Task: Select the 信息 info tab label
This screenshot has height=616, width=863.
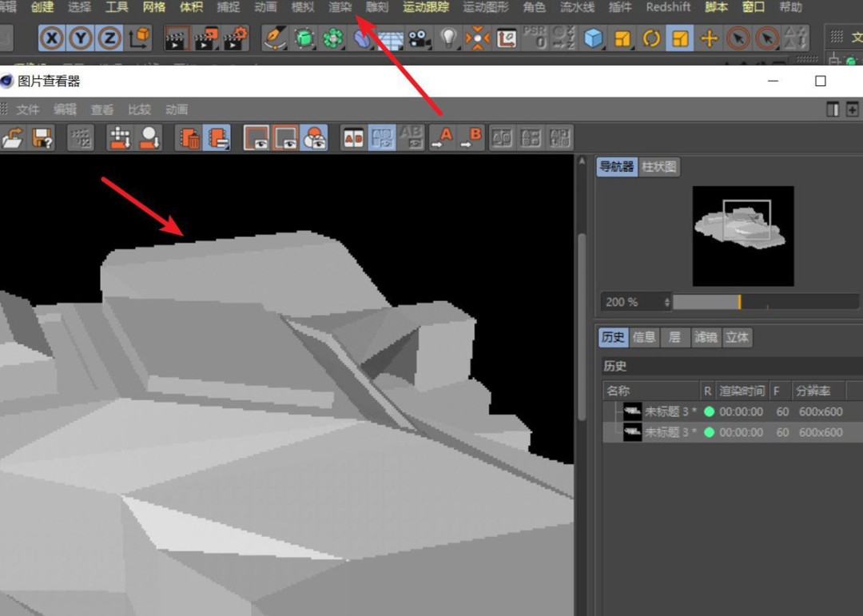Action: [x=644, y=337]
